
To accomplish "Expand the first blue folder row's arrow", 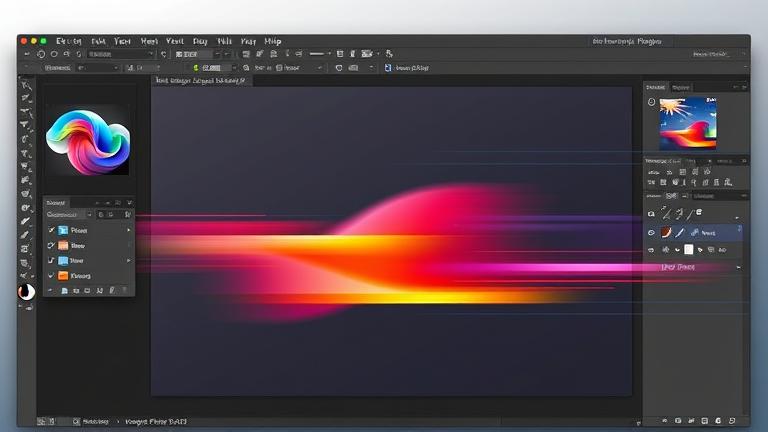I will pyautogui.click(x=129, y=230).
